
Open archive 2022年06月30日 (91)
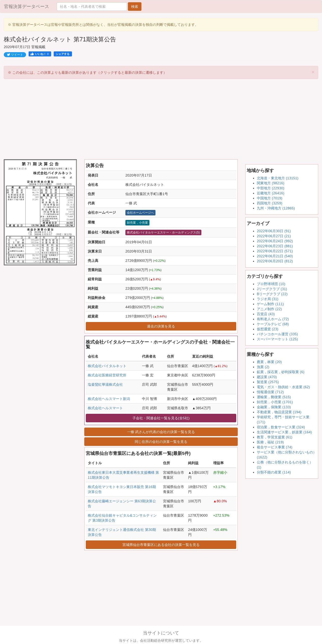(274, 231)
